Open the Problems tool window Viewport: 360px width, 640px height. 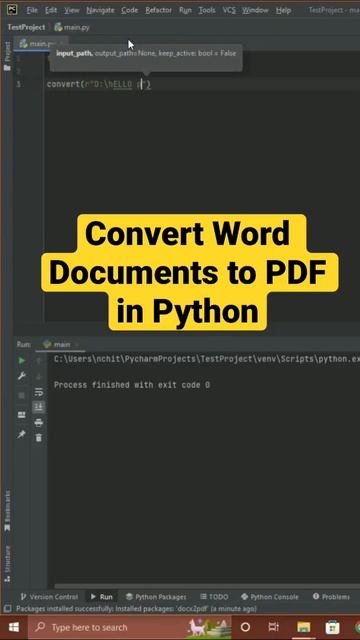(331, 597)
